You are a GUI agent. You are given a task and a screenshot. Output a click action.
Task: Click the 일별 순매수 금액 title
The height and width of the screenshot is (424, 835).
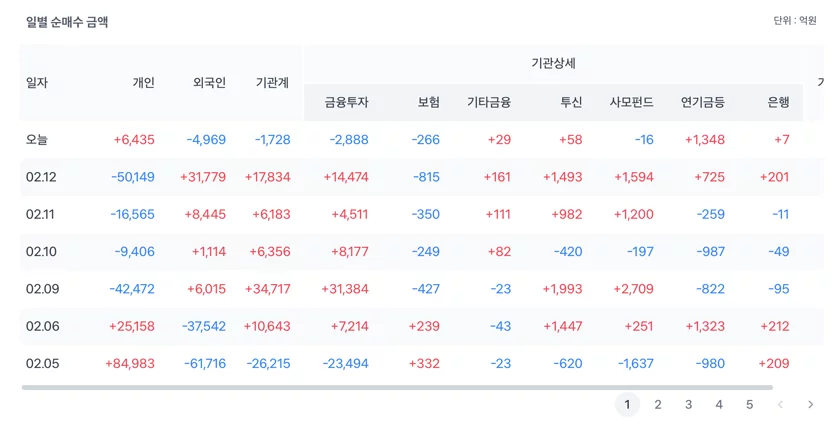67,22
